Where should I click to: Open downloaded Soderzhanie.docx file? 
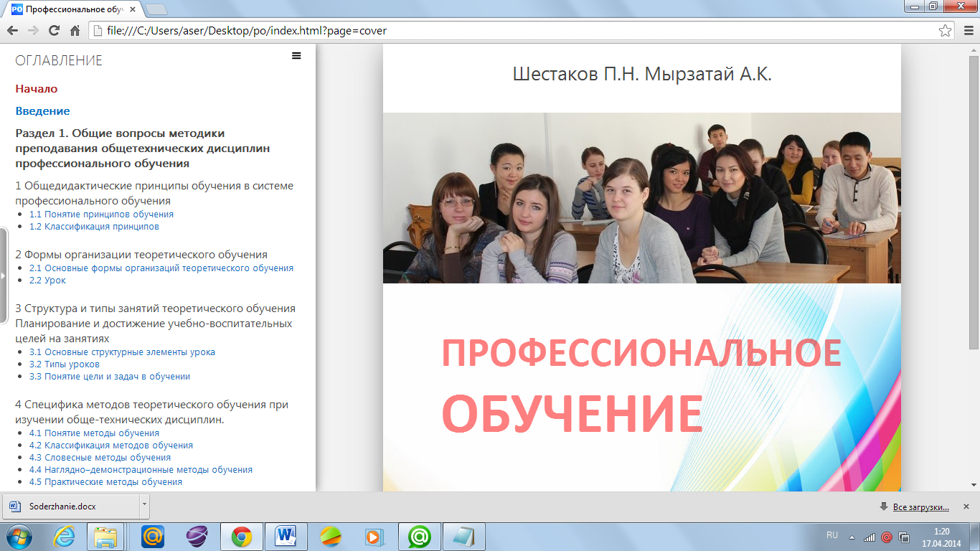(70, 507)
